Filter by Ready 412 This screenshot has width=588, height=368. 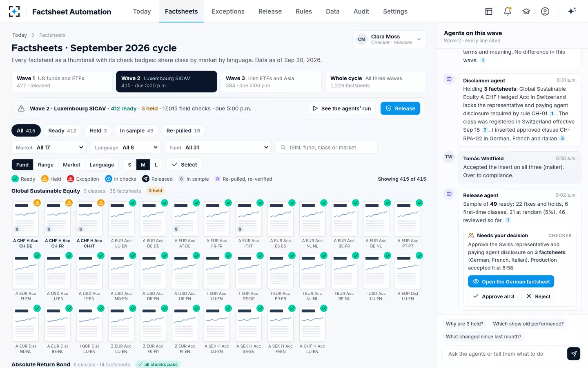pos(62,130)
